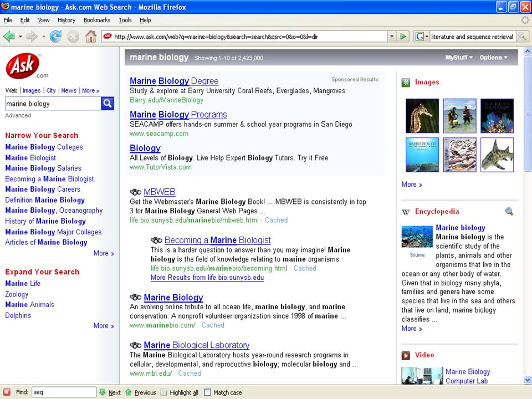Screen dimensions: 532x399
Task: Tick the Match case checkbox
Action: [208, 392]
